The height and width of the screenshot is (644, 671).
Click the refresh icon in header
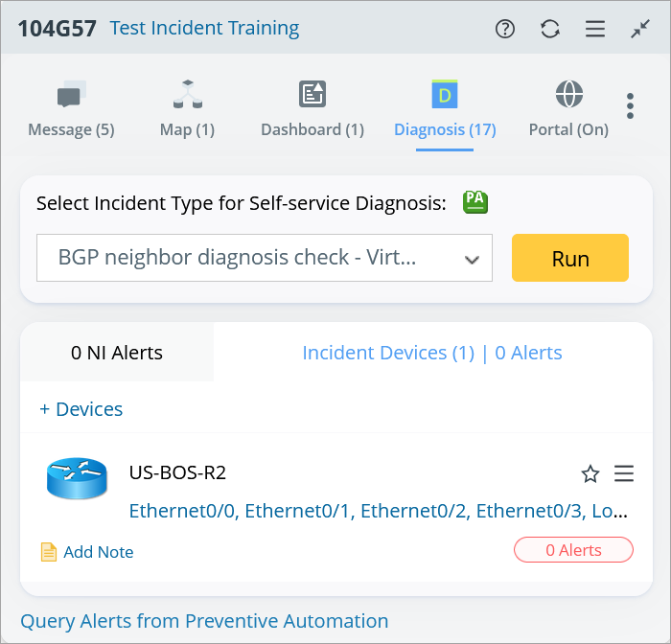point(550,29)
